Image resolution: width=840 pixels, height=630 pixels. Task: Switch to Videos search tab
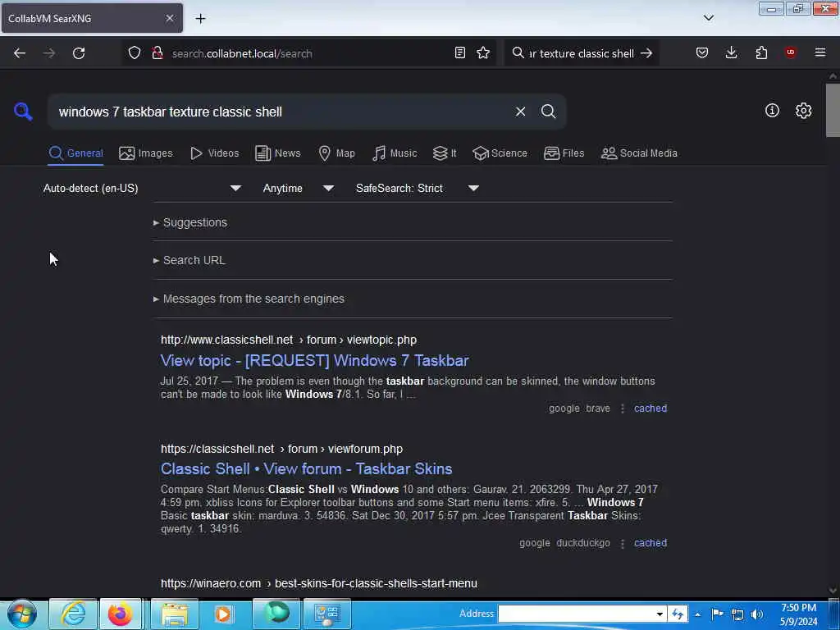coord(214,153)
